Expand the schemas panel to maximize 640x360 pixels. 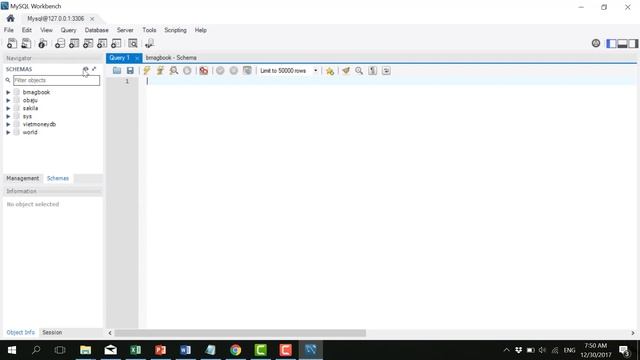pyautogui.click(x=94, y=69)
